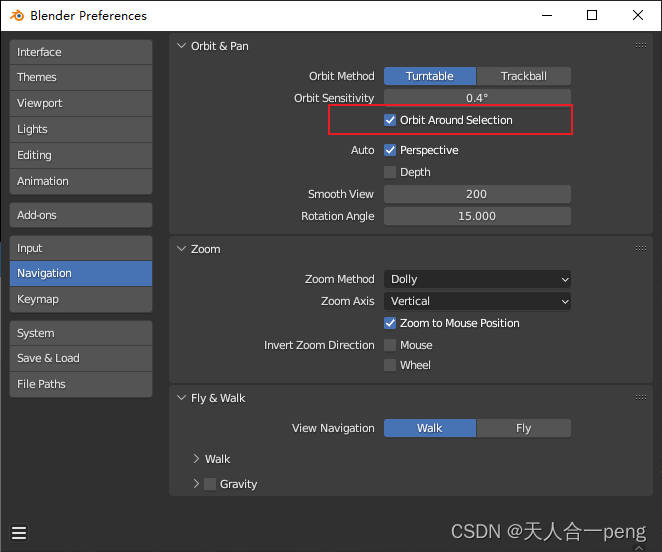
Task: Enable Invert Zoom Direction Wheel
Action: (390, 365)
